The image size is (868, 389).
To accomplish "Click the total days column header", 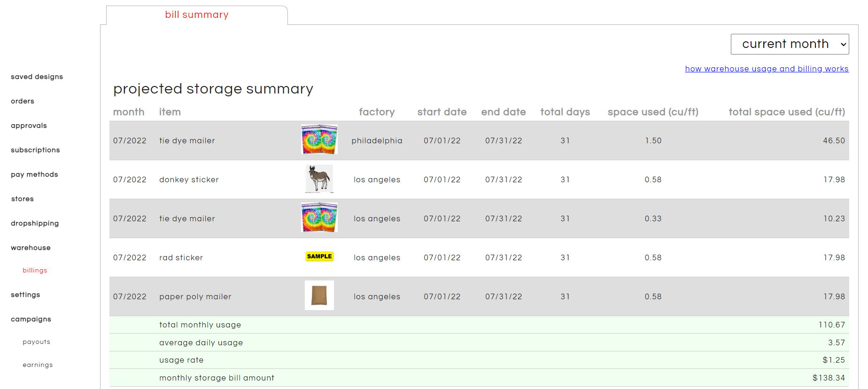I will pyautogui.click(x=565, y=112).
